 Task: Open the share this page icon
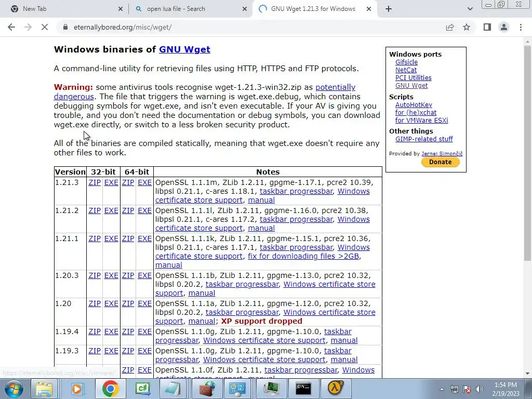click(x=450, y=27)
